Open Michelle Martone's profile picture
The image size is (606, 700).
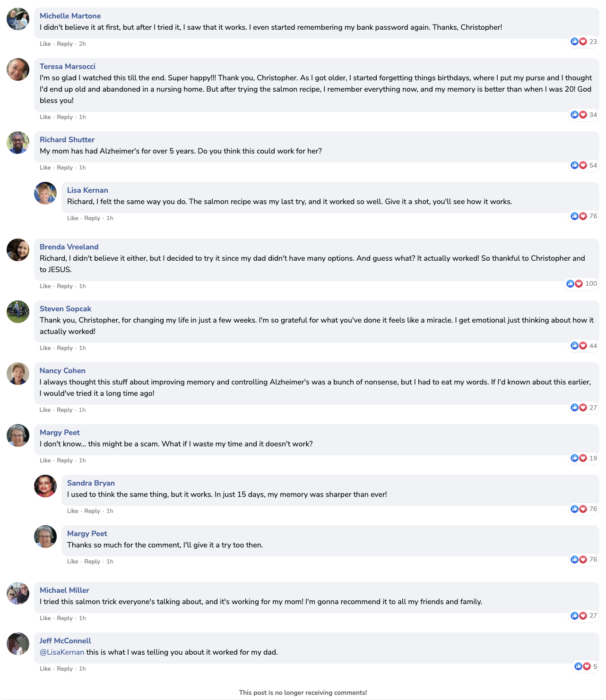18,19
